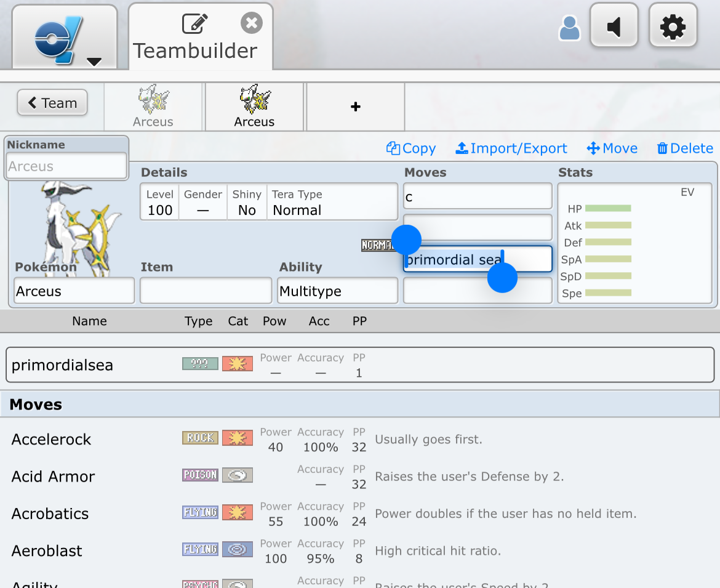
Task: Open the Pokémon Showdown main menu logo
Action: (64, 38)
